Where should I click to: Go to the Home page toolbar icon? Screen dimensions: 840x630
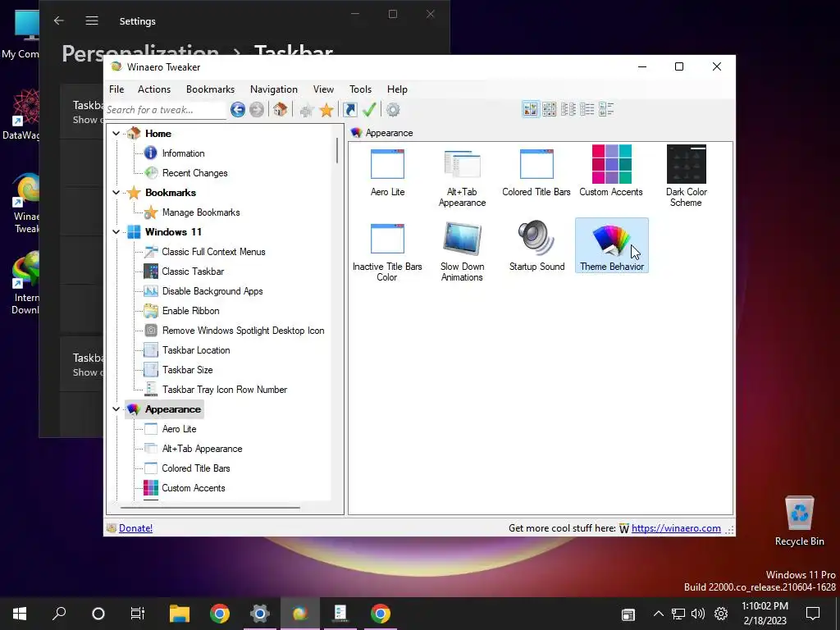click(x=280, y=110)
